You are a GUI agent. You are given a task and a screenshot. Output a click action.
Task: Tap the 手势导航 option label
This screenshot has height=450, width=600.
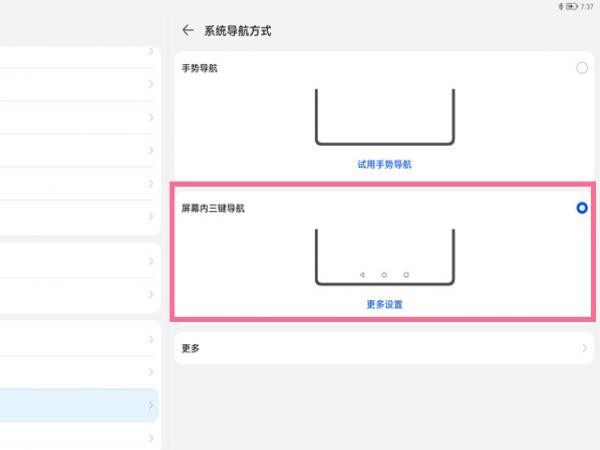199,68
